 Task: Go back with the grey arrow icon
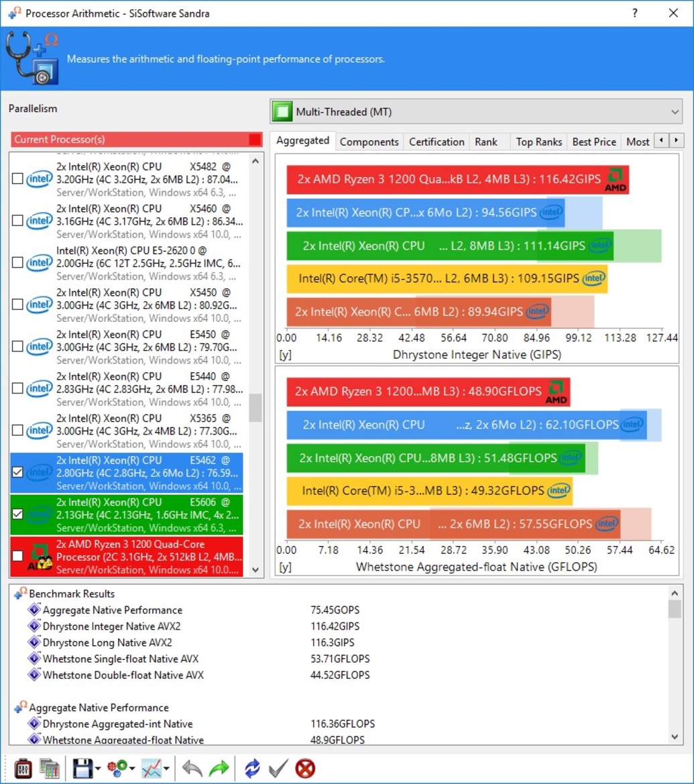tap(192, 769)
